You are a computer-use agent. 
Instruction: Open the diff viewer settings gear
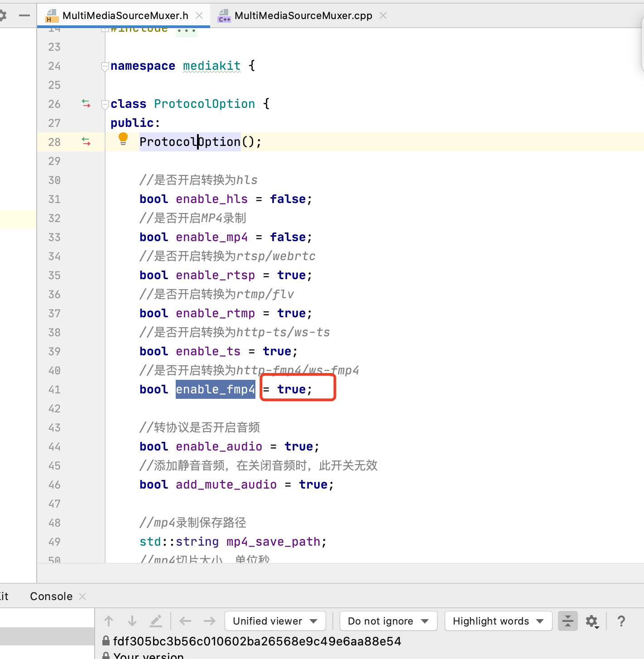pos(592,621)
